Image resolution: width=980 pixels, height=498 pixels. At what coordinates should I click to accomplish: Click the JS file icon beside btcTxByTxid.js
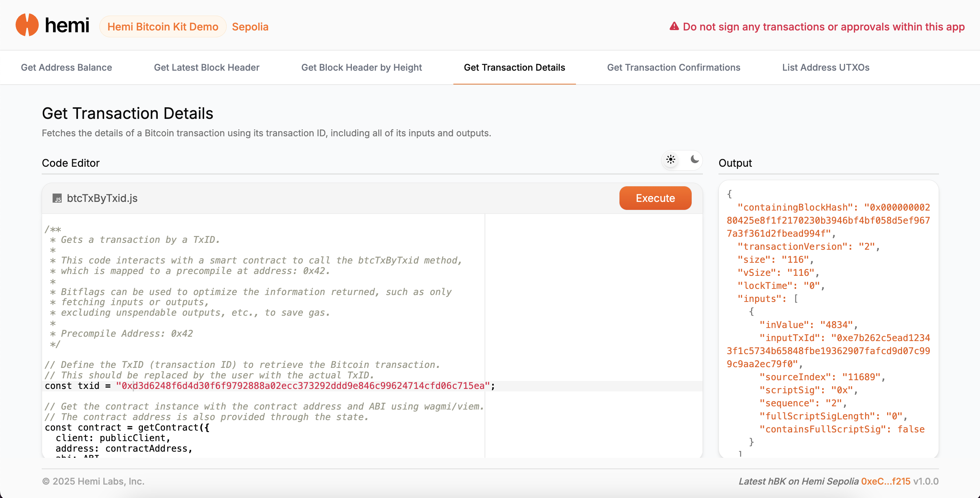[x=57, y=199]
